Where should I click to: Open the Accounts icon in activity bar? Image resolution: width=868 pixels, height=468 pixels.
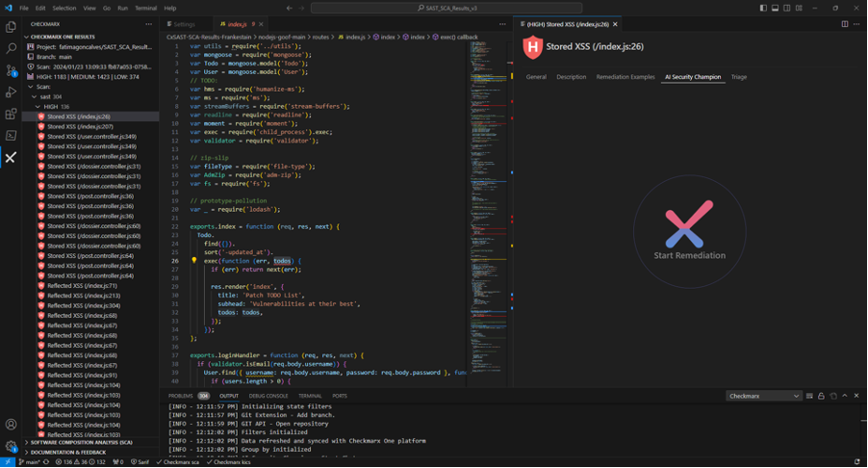point(11,425)
